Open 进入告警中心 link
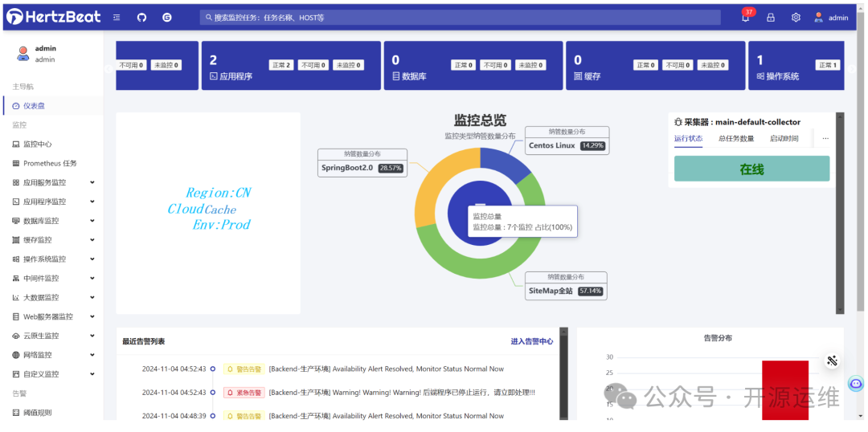 click(x=531, y=341)
